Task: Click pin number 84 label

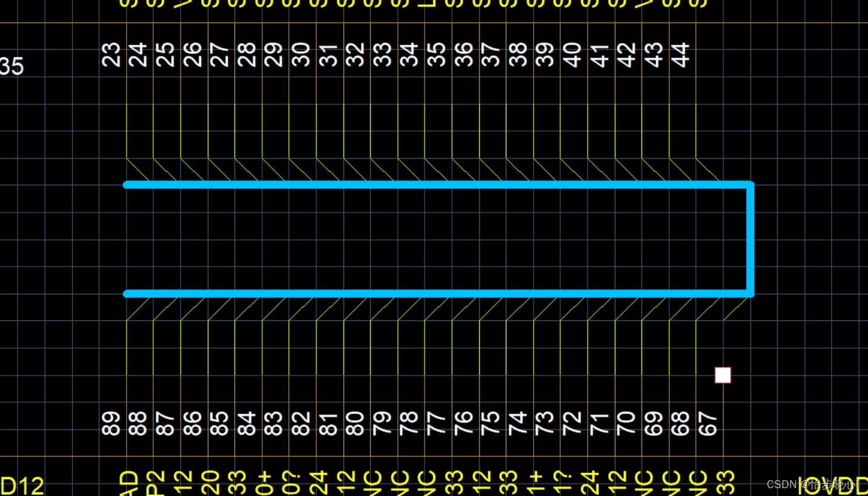Action: point(247,423)
